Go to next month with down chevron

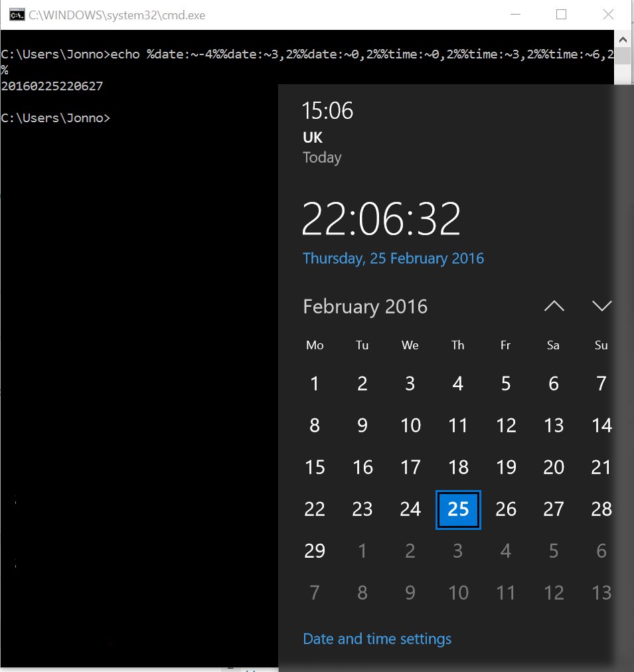pos(601,306)
